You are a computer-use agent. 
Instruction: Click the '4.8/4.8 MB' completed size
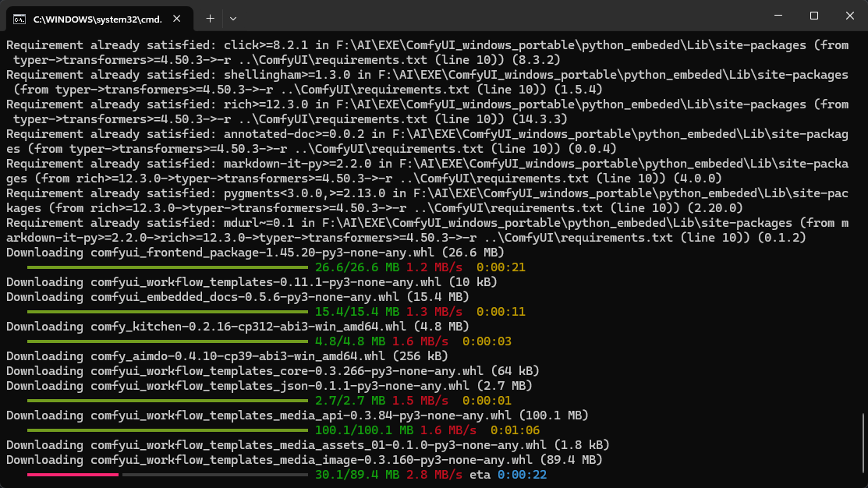350,341
